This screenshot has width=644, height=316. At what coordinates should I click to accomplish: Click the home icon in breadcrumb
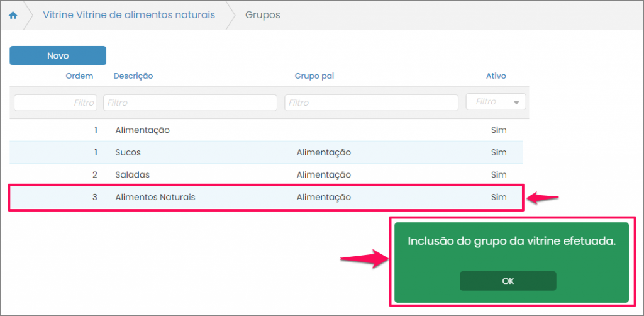[x=13, y=15]
